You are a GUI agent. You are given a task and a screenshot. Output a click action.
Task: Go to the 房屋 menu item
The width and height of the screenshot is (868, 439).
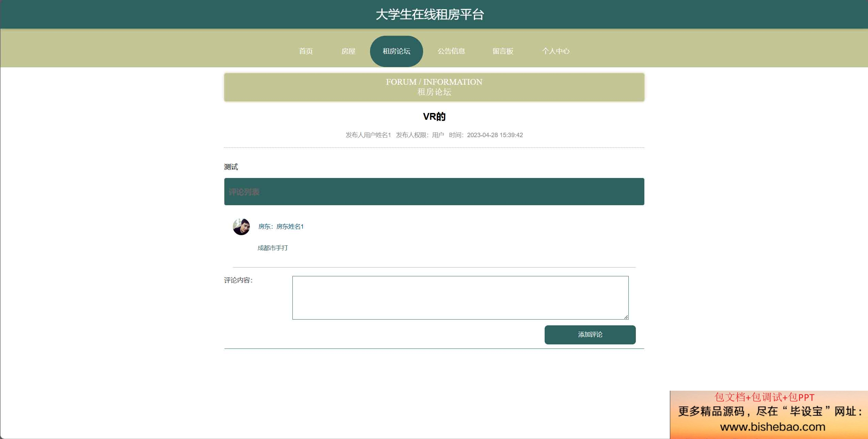(x=348, y=51)
